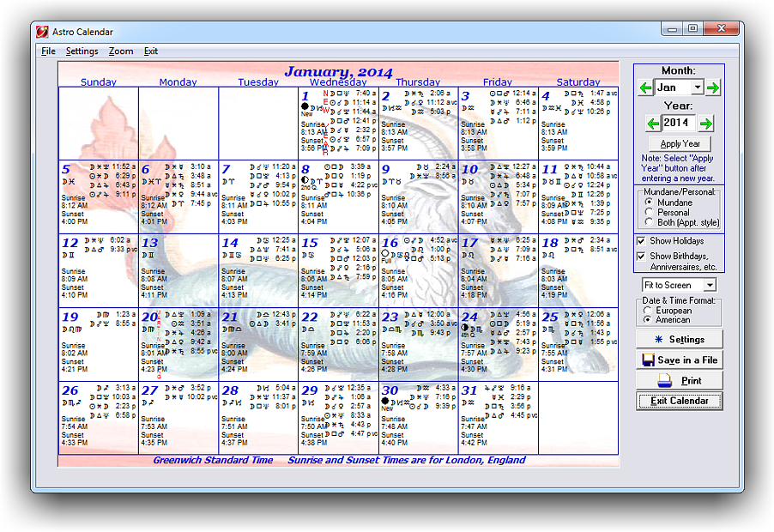Click day number 18 in the calendar

pos(549,243)
